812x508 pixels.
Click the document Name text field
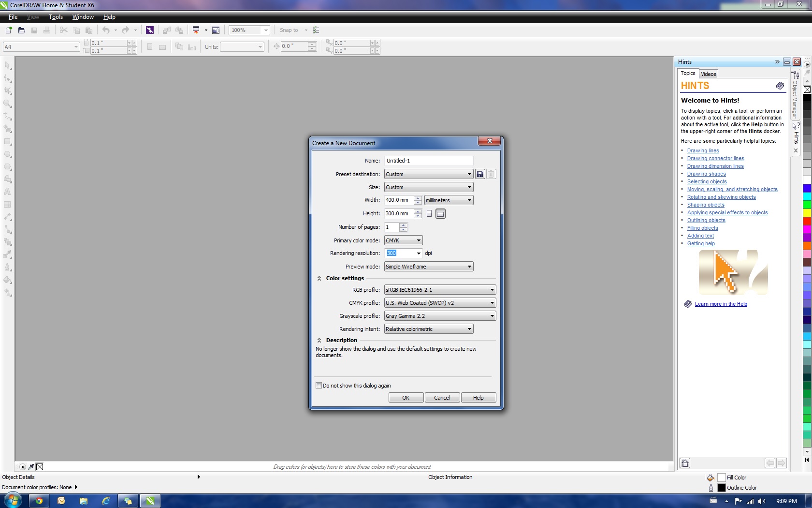point(428,161)
